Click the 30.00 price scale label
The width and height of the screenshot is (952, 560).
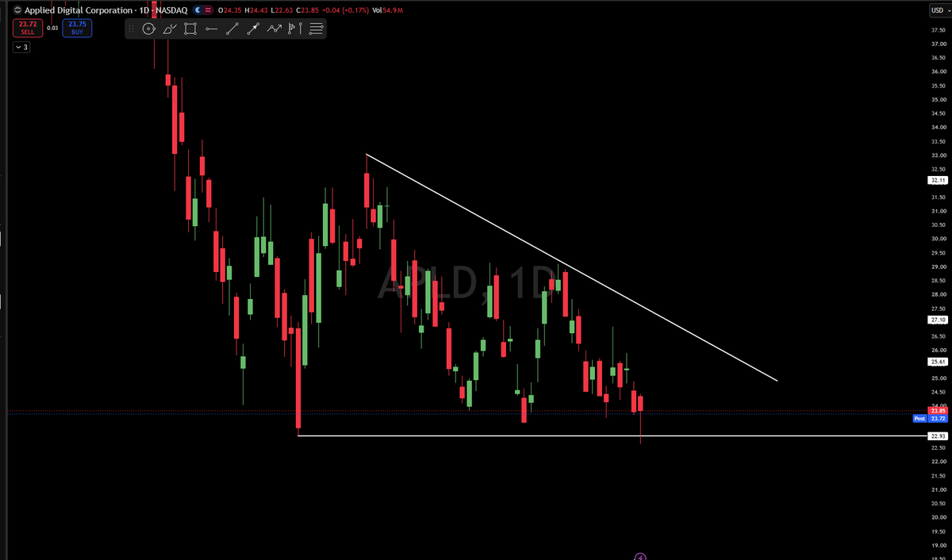click(937, 239)
